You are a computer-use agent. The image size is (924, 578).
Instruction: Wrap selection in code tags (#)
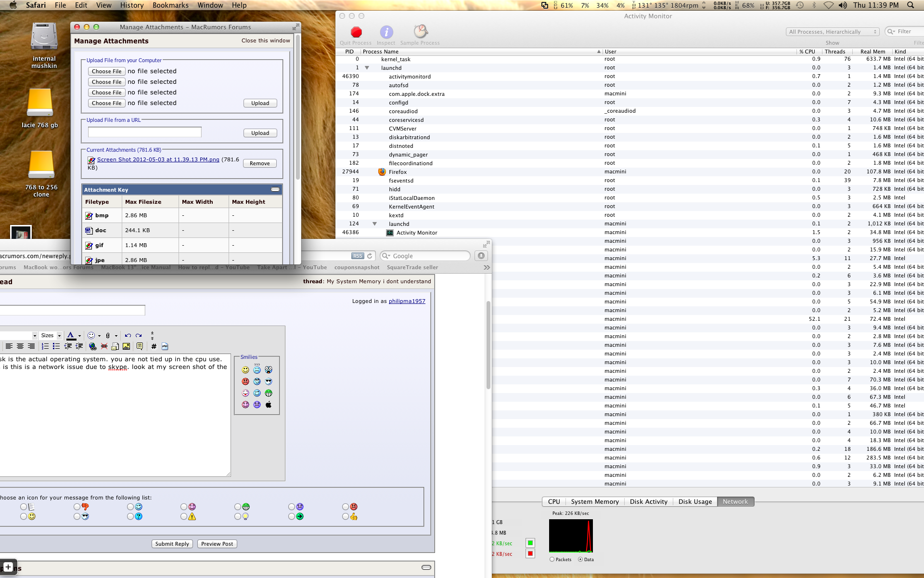[x=154, y=346]
